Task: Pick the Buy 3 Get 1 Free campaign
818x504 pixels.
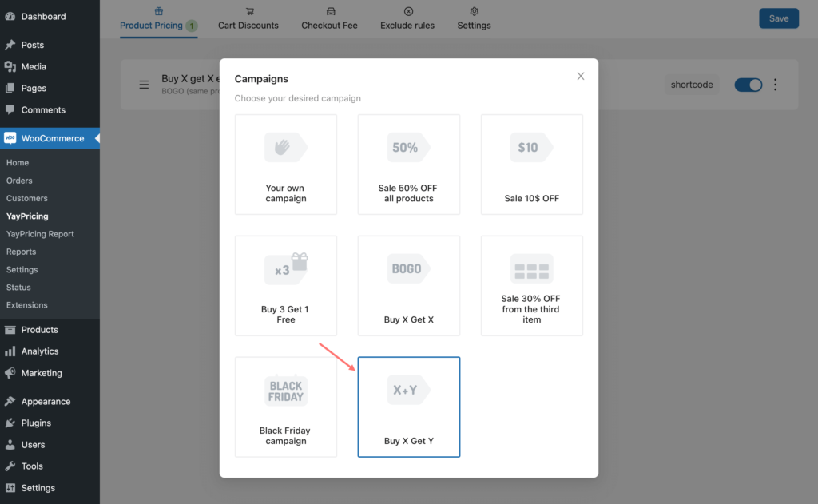Action: (286, 285)
